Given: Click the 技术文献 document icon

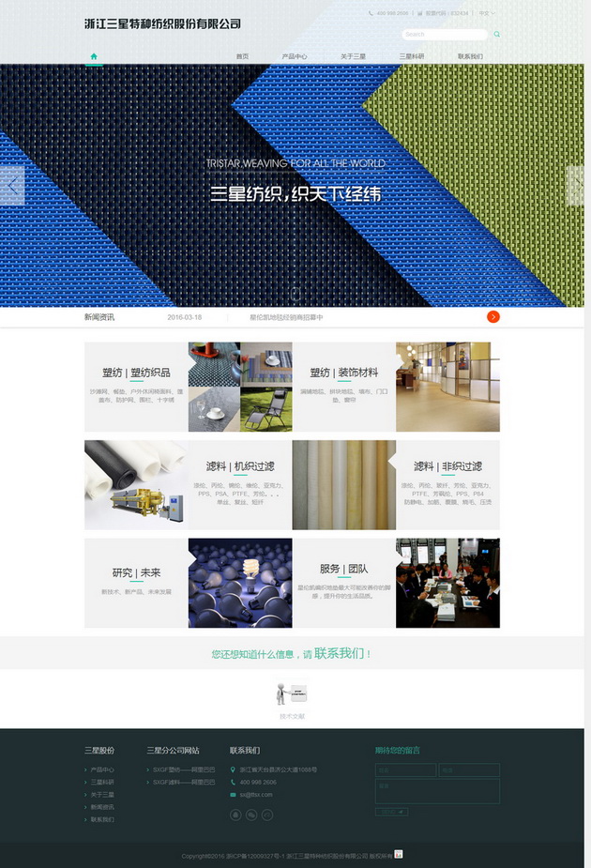Looking at the screenshot, I should pos(292,693).
